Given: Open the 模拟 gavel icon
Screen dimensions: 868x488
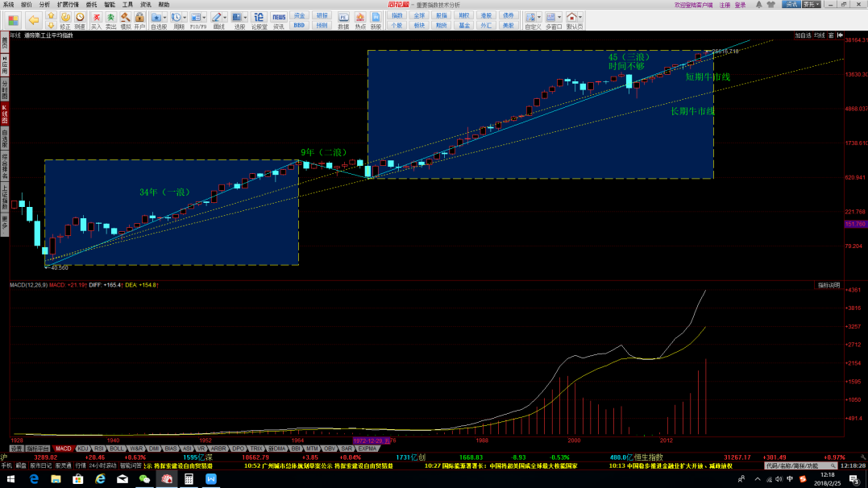Looking at the screenshot, I should pos(125,19).
